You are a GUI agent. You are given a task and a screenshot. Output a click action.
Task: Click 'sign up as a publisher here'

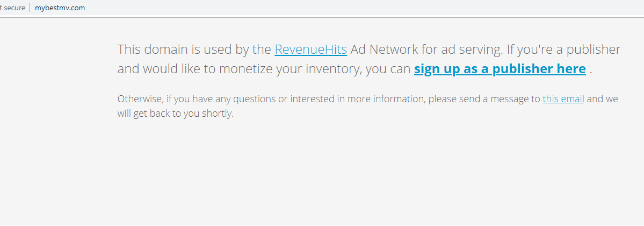(500, 69)
